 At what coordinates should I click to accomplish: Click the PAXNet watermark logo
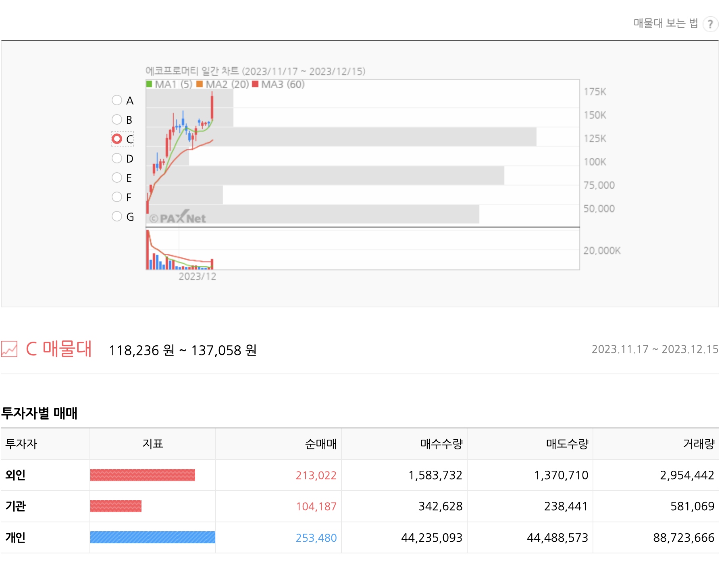pos(177,217)
